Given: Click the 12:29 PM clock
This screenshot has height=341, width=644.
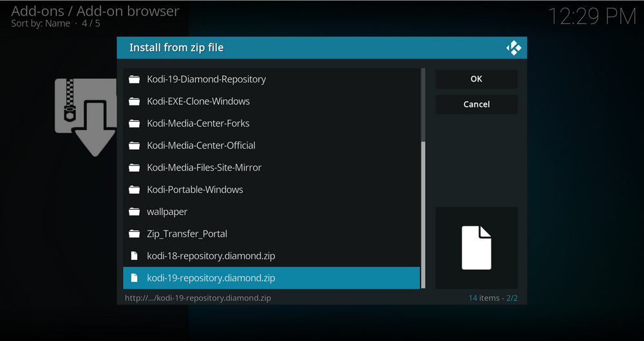Looking at the screenshot, I should coord(591,17).
